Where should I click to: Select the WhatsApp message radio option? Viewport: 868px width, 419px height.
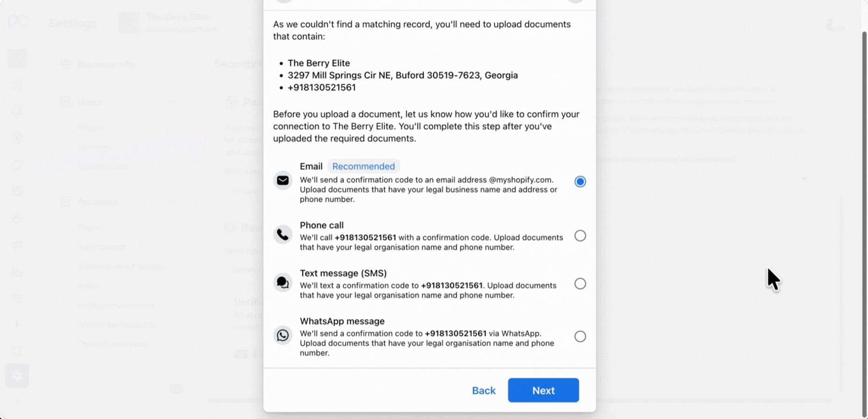pos(580,336)
